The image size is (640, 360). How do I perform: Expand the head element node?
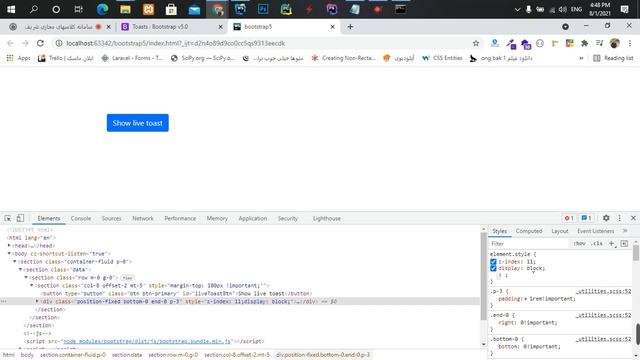coord(9,246)
